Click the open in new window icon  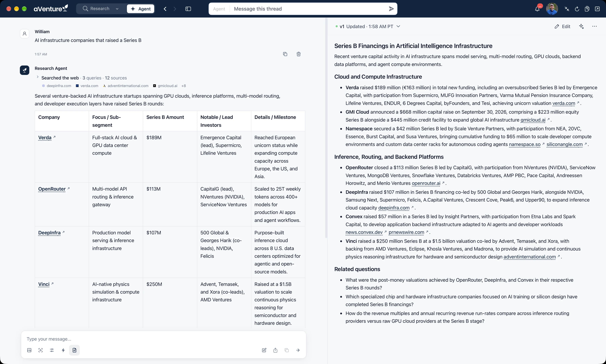[x=597, y=9]
